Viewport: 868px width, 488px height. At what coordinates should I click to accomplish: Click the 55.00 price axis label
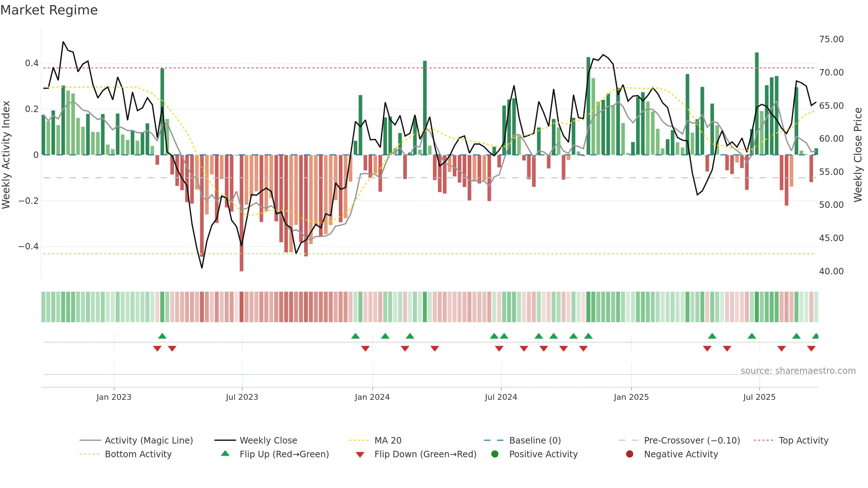tap(831, 172)
